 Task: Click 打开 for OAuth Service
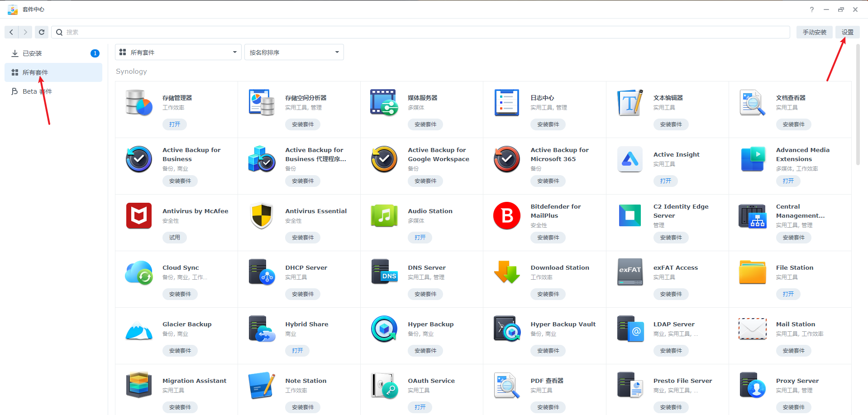coord(420,407)
